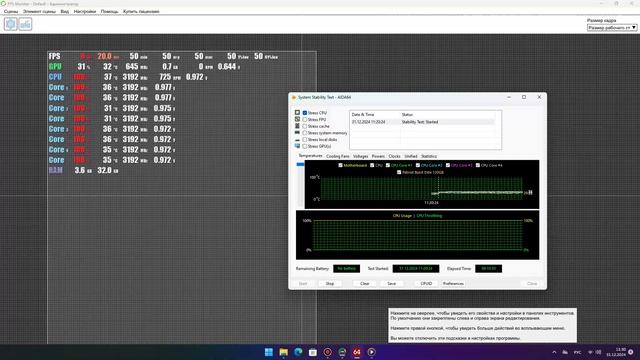Screen dimensions: 640x360
Task: Open network and volume tray icons
Action: [x=594, y=352]
